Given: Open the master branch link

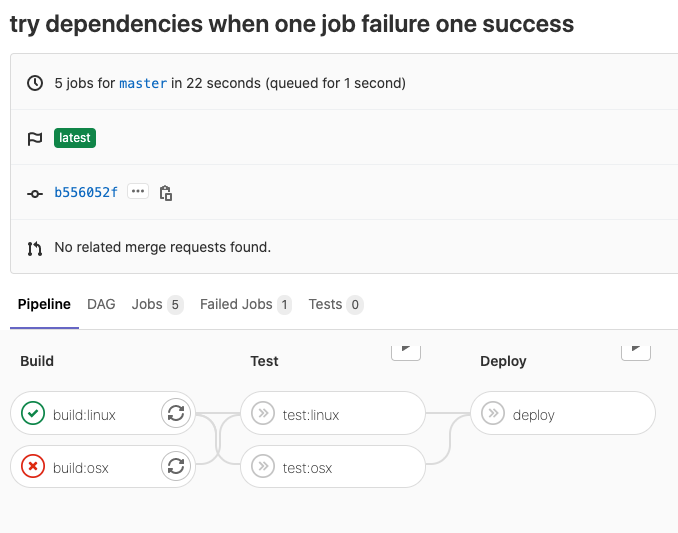Looking at the screenshot, I should [x=143, y=83].
